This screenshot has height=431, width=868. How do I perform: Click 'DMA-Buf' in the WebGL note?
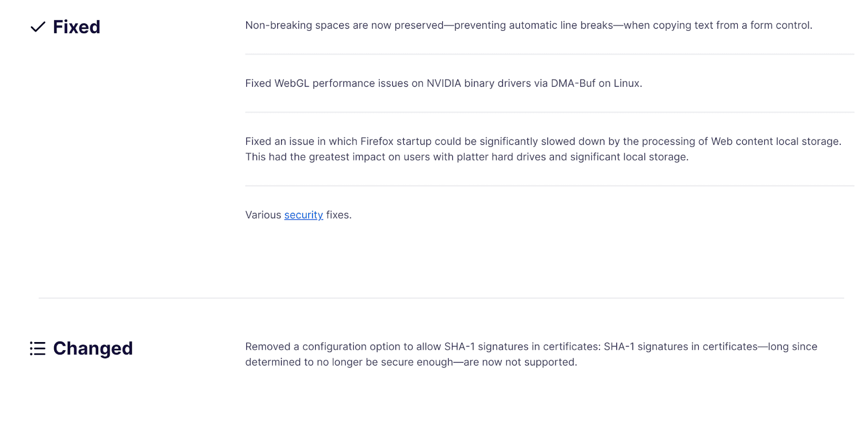click(573, 83)
